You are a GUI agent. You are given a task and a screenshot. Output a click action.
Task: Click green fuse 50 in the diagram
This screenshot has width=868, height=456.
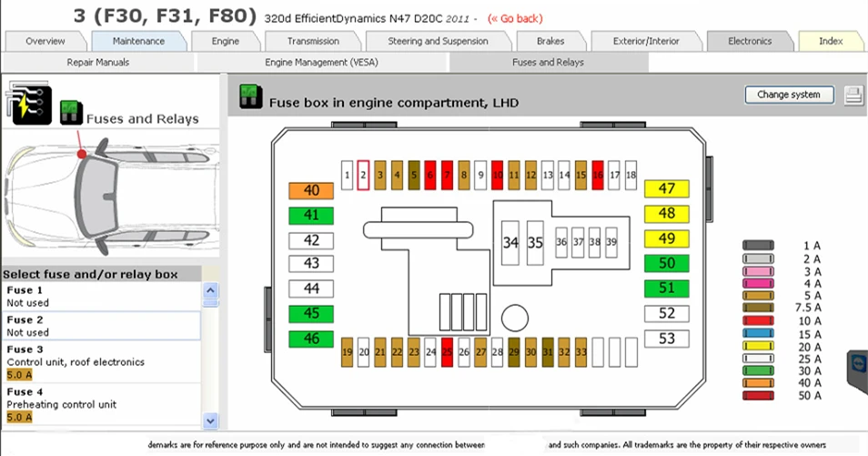(x=667, y=263)
